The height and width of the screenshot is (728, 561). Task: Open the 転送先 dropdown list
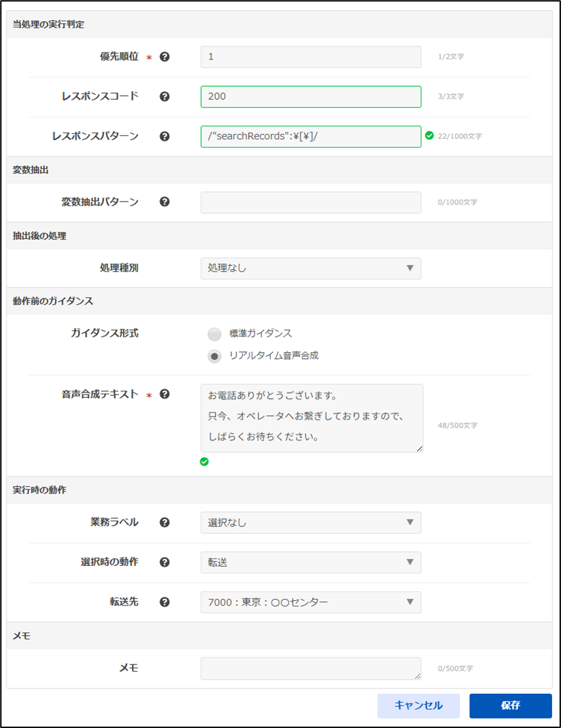tap(311, 602)
